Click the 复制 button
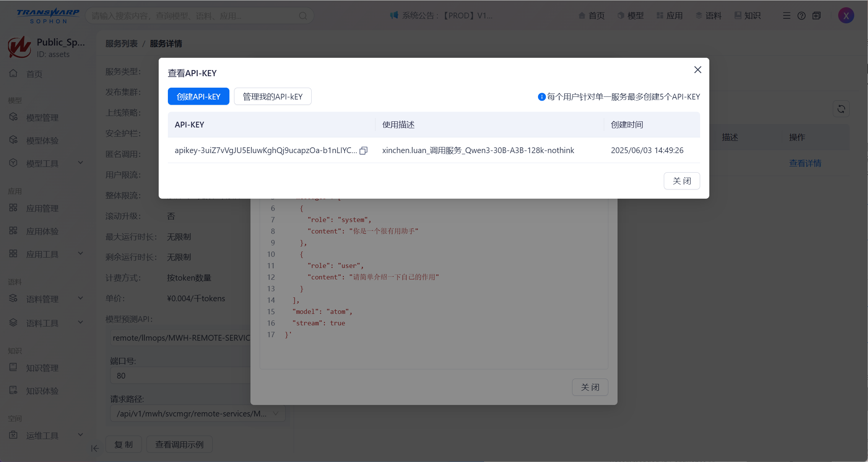 point(124,444)
